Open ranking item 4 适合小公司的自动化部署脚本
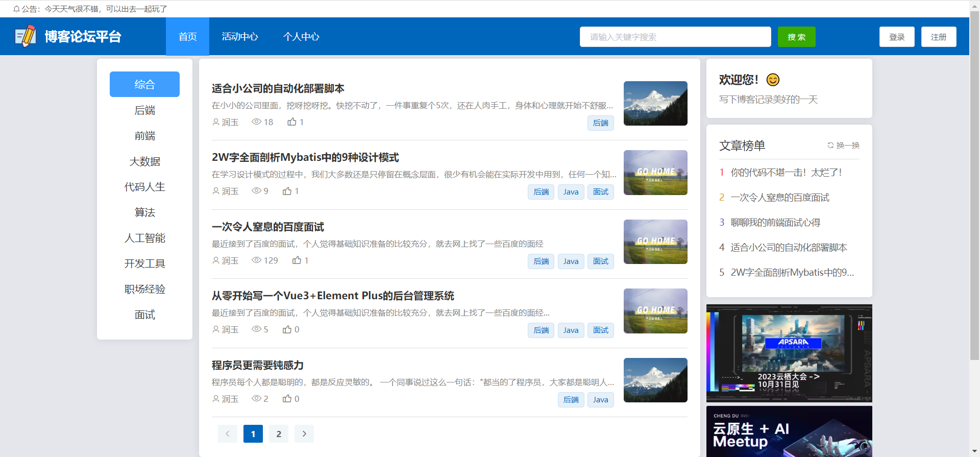This screenshot has width=980, height=457. 789,248
